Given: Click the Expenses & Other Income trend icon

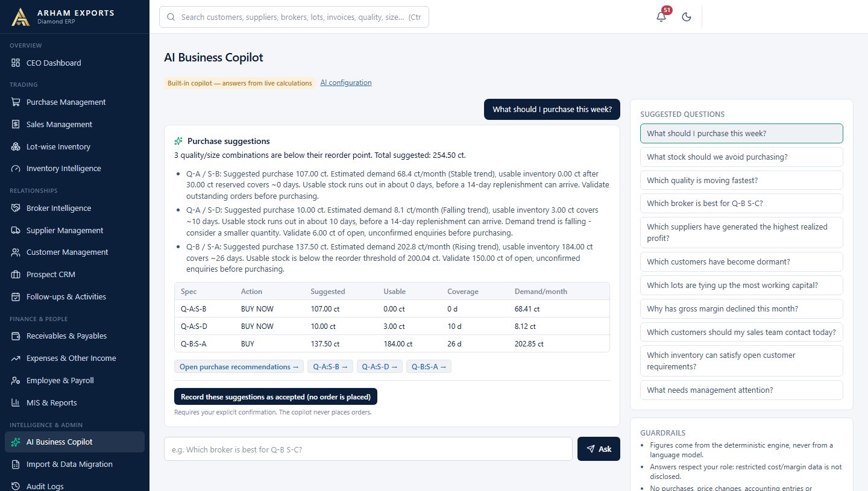Looking at the screenshot, I should (16, 358).
